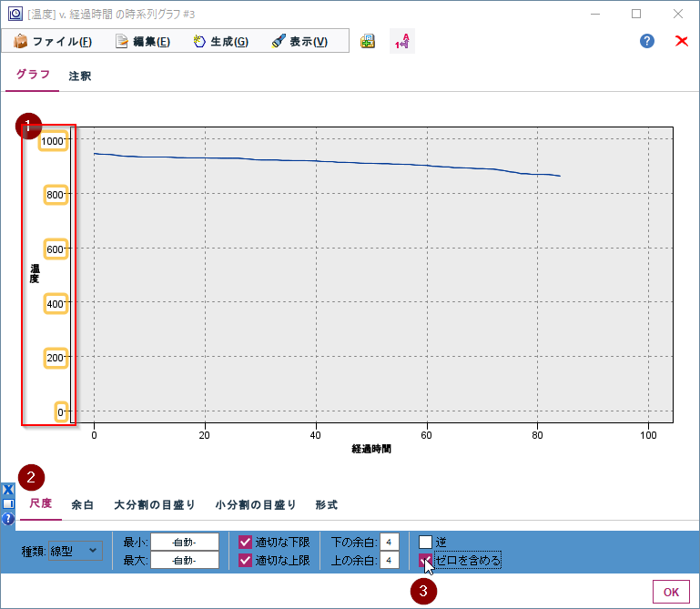Screen dimensions: 700x609
Task: Close the properties panel with blue X icon
Action: pos(8,490)
